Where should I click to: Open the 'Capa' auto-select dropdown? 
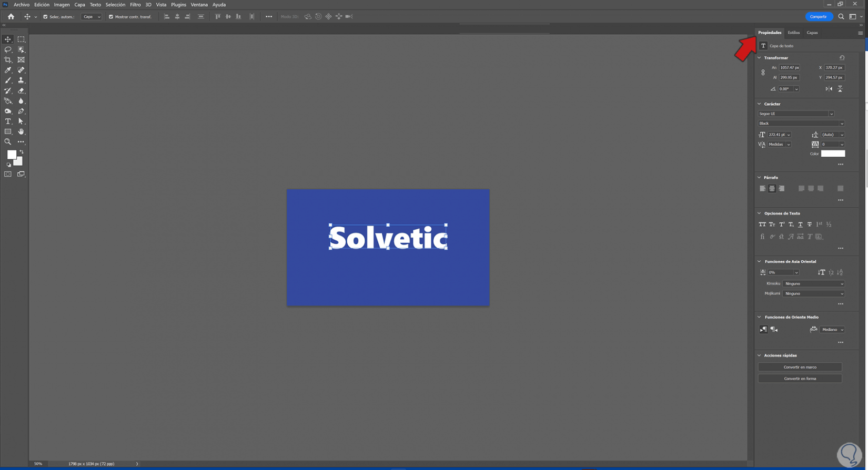point(92,17)
